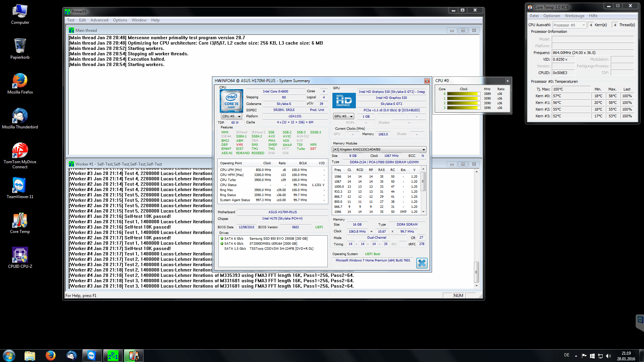Open TomTom MyDrive Connect icon
Image resolution: width=644 pixels, height=362 pixels.
20,151
